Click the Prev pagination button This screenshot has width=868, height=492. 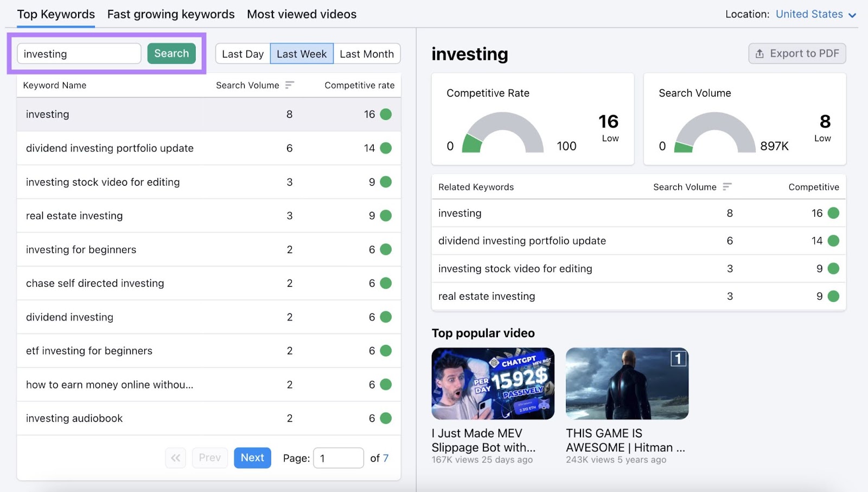click(x=210, y=458)
